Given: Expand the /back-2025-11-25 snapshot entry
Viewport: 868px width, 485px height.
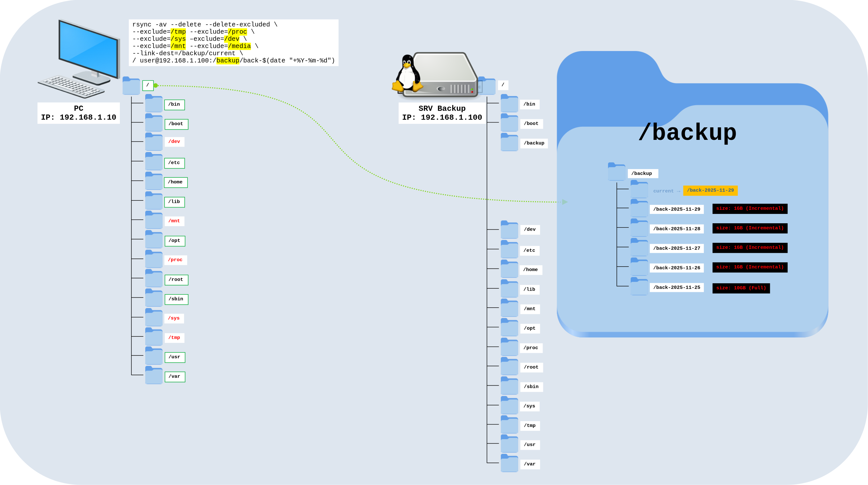Looking at the screenshot, I should 639,287.
